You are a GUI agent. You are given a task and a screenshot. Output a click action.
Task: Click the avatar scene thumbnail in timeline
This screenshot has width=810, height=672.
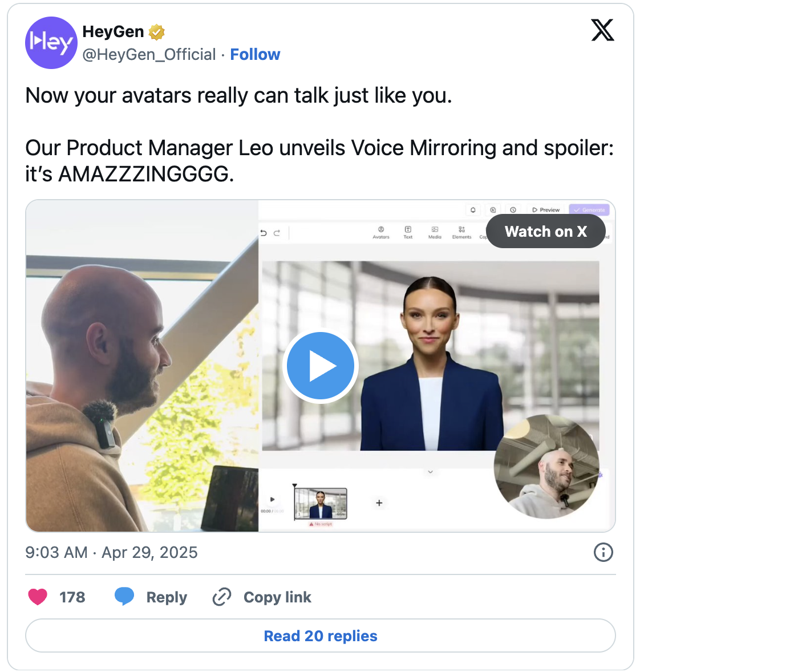click(321, 504)
